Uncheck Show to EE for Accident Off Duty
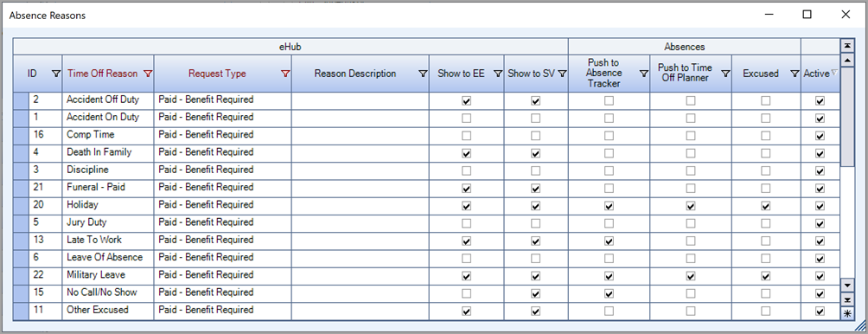This screenshot has width=868, height=334. (x=467, y=101)
